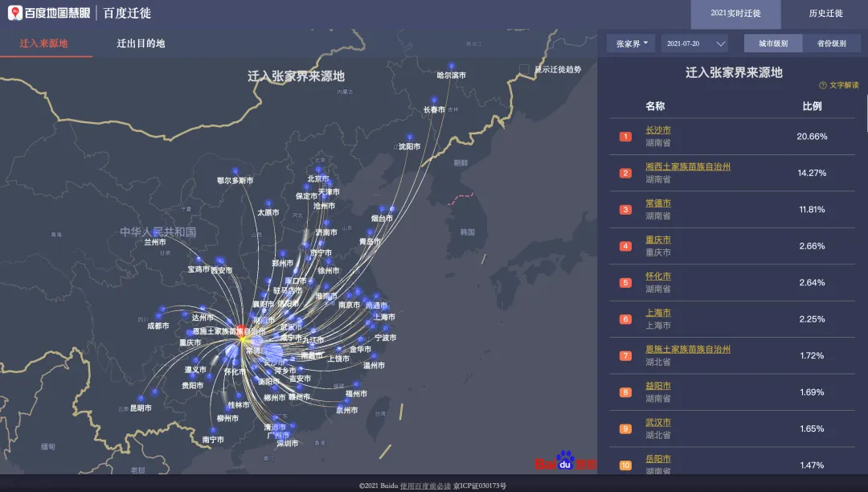This screenshot has height=492, width=868.
Task: Open the 长沙市 link
Action: click(657, 130)
